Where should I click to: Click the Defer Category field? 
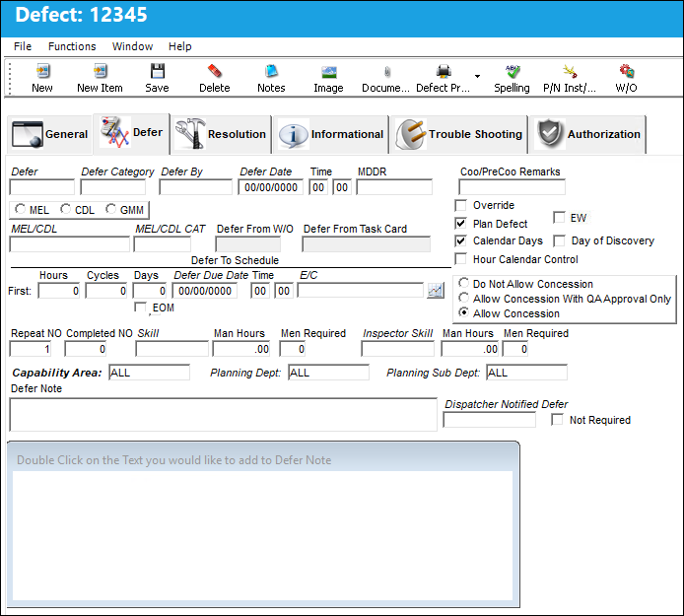click(113, 187)
